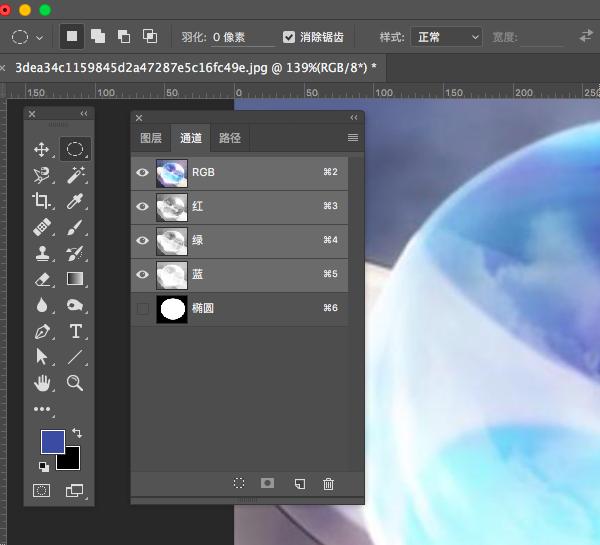Close the toolbox panel
This screenshot has height=545, width=600.
[32, 114]
